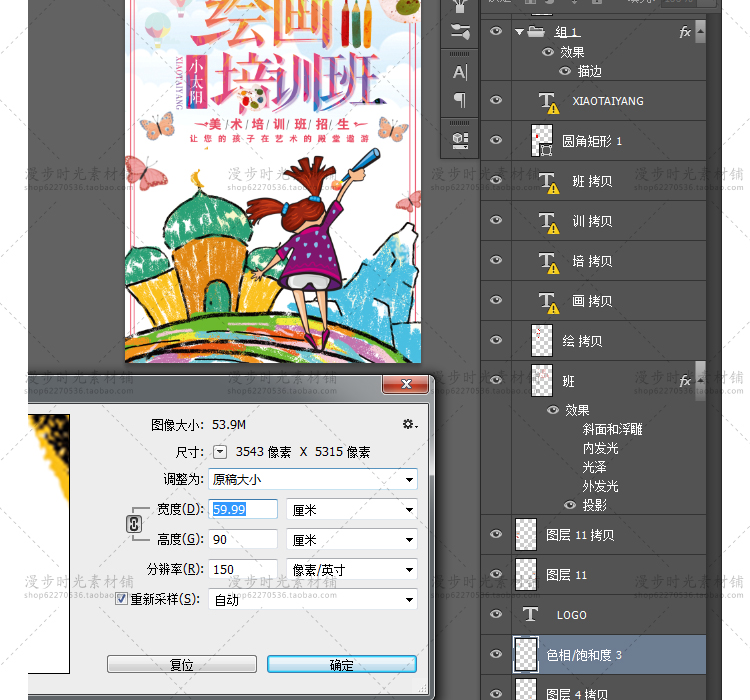Click the 复位 reset button
The image size is (750, 700).
(x=181, y=664)
